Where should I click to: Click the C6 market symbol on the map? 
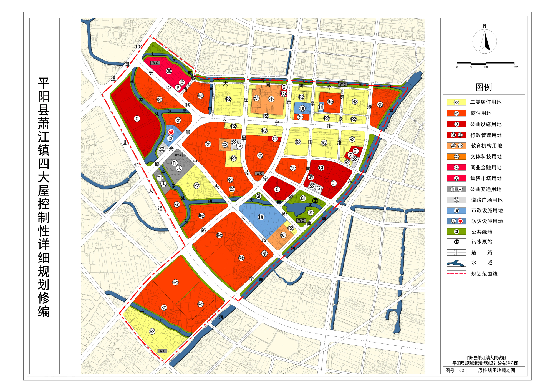click(x=169, y=71)
